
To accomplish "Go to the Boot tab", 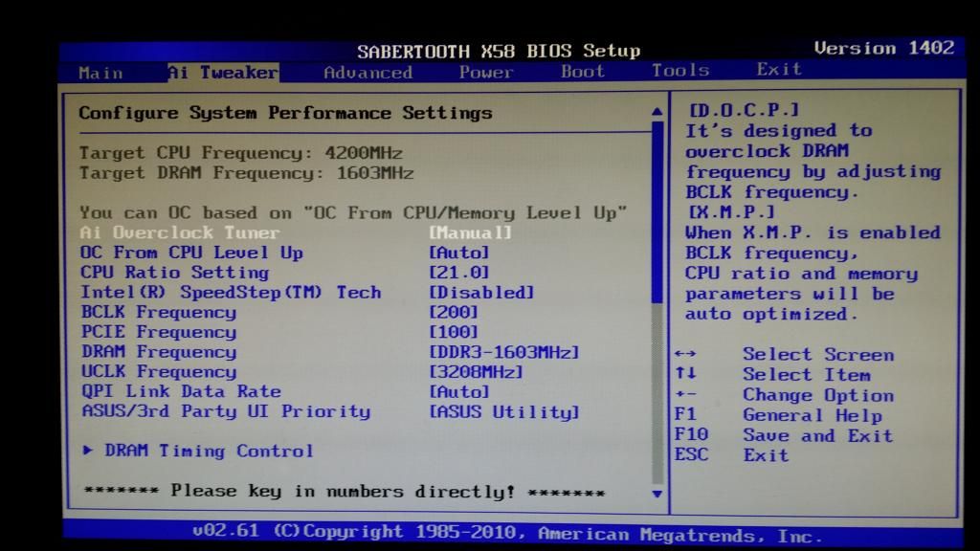I will pyautogui.click(x=583, y=71).
